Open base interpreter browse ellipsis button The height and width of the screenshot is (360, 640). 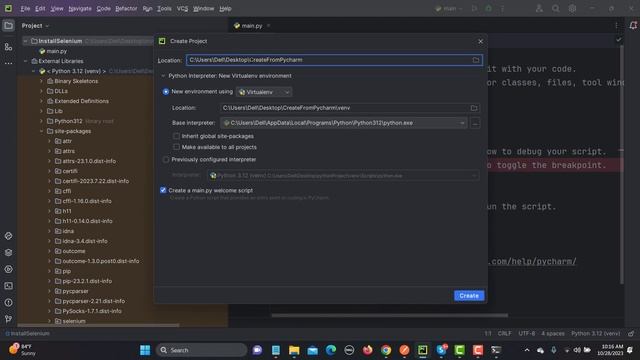pyautogui.click(x=475, y=123)
